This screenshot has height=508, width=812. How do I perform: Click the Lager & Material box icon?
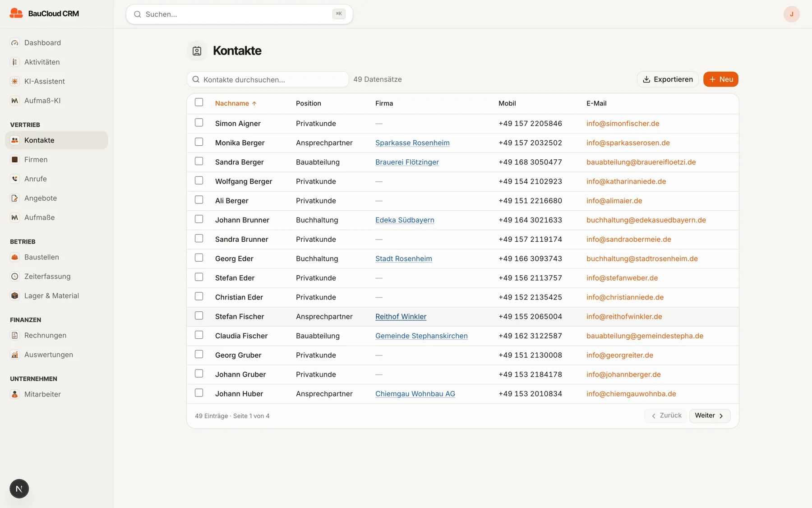click(15, 296)
